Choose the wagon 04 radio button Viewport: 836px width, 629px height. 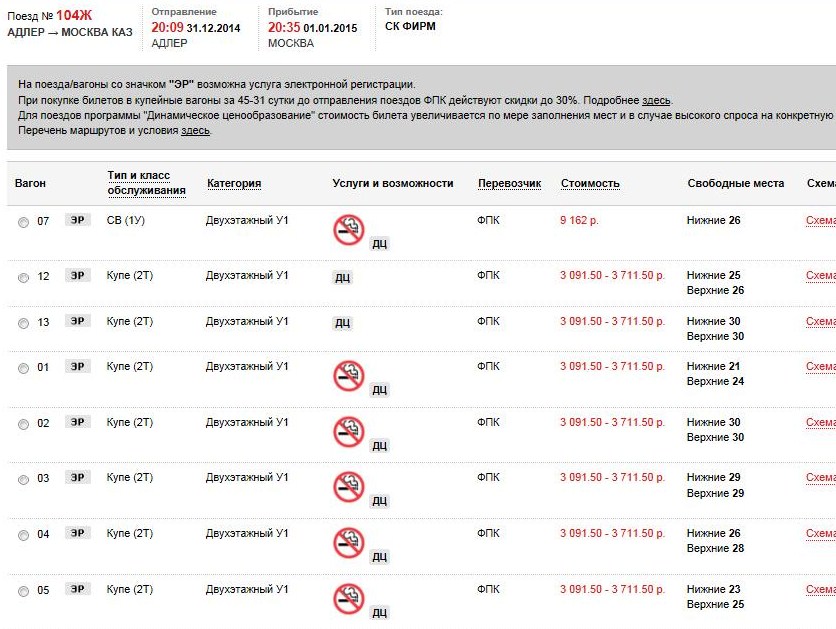click(x=23, y=536)
